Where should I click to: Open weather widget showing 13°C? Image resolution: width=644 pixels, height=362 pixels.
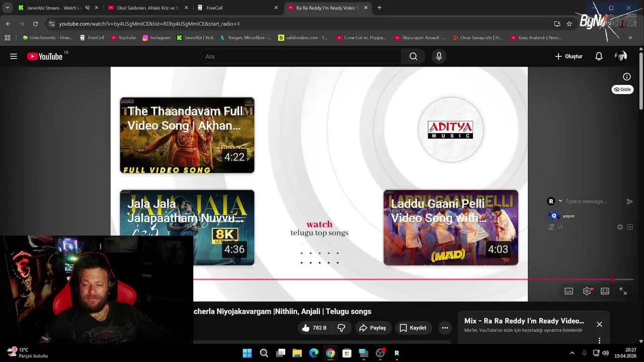(x=28, y=352)
